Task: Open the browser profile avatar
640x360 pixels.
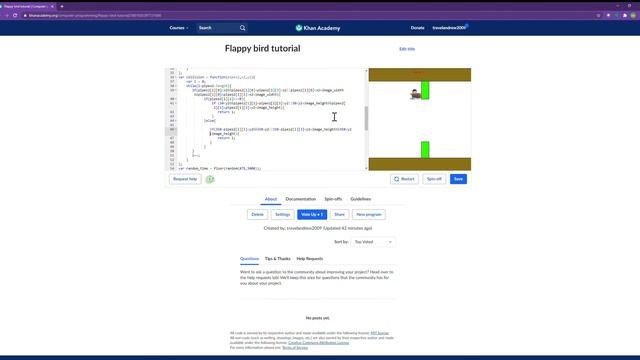Action: click(x=633, y=16)
